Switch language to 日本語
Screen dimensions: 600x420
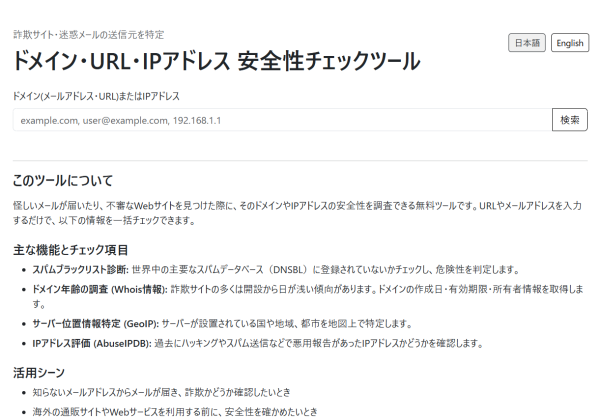pyautogui.click(x=527, y=43)
